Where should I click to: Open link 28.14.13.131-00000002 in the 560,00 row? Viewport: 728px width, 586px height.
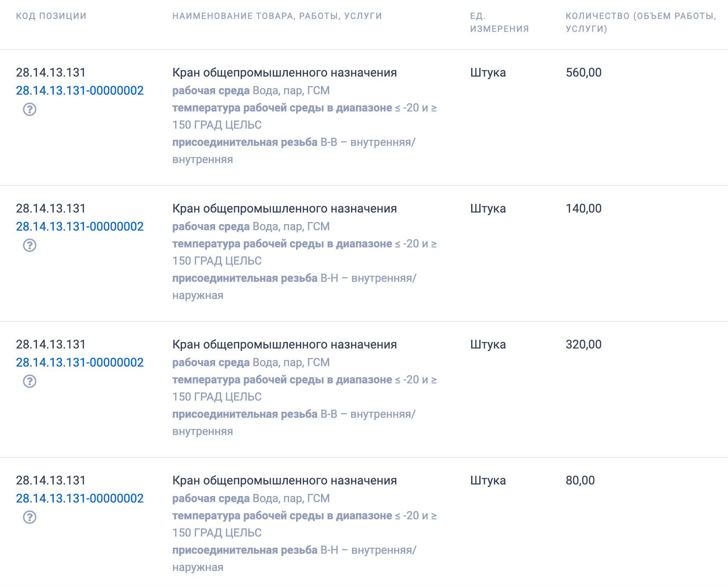80,91
